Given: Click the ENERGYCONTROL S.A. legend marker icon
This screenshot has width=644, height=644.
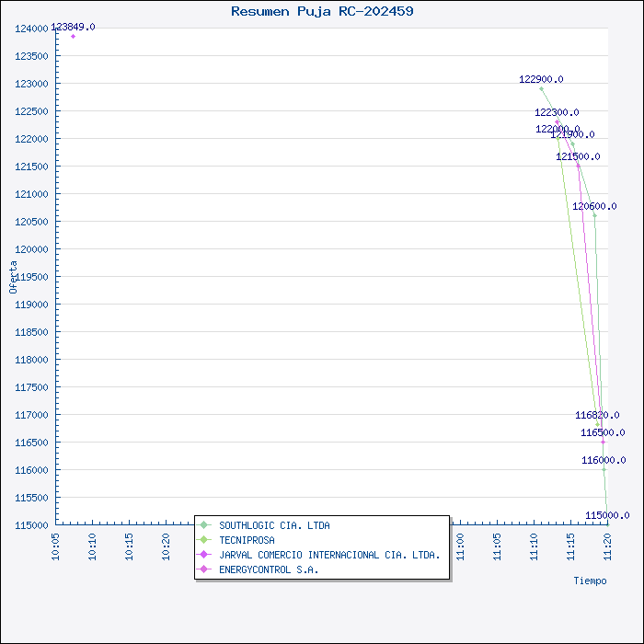Looking at the screenshot, I should (204, 569).
